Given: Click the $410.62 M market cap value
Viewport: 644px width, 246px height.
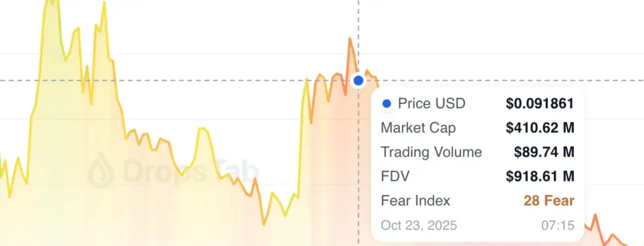Looking at the screenshot, I should click(x=540, y=128).
